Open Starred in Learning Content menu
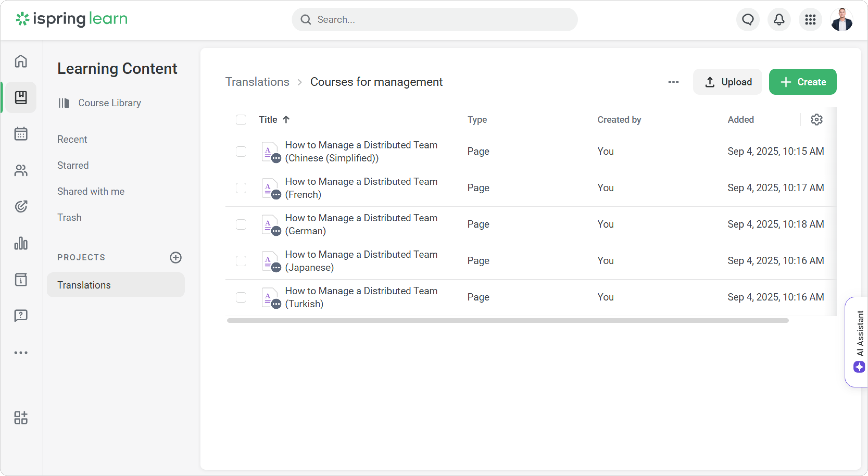The width and height of the screenshot is (868, 476). (73, 165)
